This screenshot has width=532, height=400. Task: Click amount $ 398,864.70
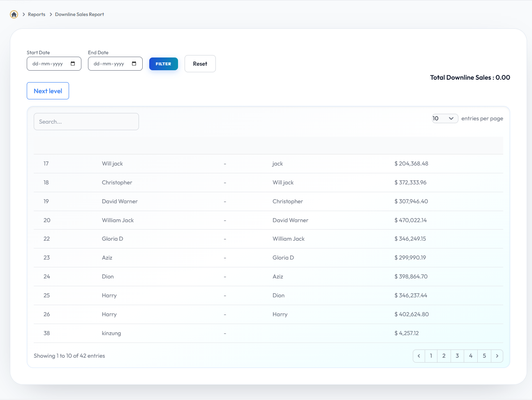[411, 276]
